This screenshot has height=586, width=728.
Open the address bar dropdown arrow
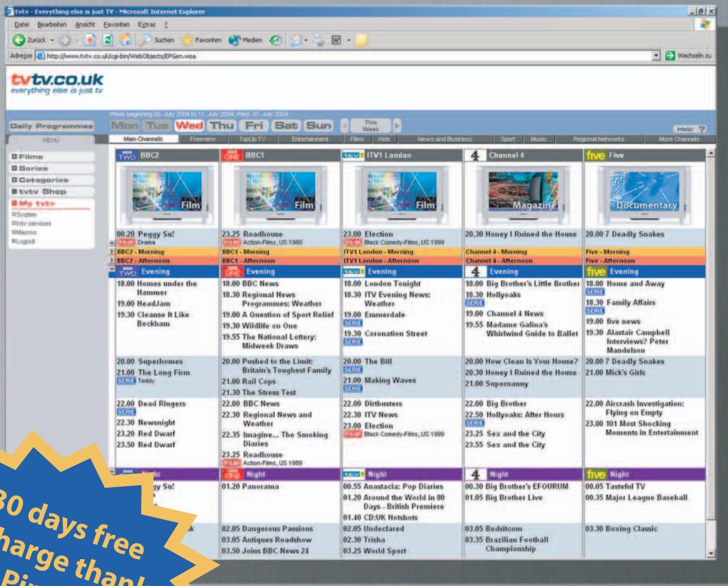click(x=655, y=56)
